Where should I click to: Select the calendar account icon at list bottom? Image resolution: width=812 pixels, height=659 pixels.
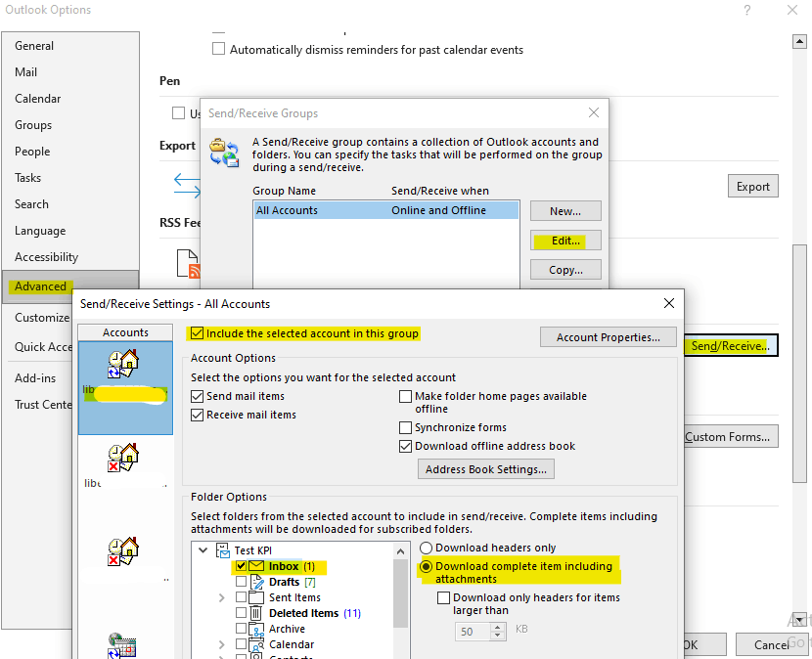(x=122, y=645)
